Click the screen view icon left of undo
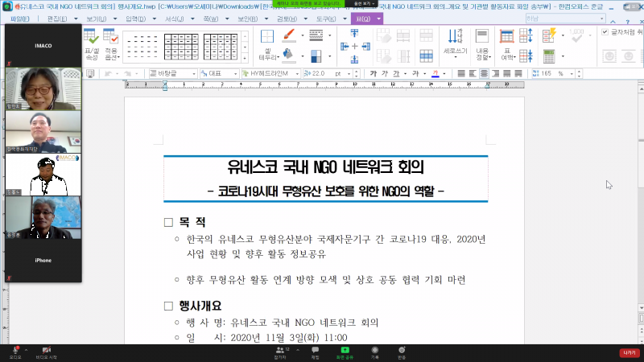 90,73
